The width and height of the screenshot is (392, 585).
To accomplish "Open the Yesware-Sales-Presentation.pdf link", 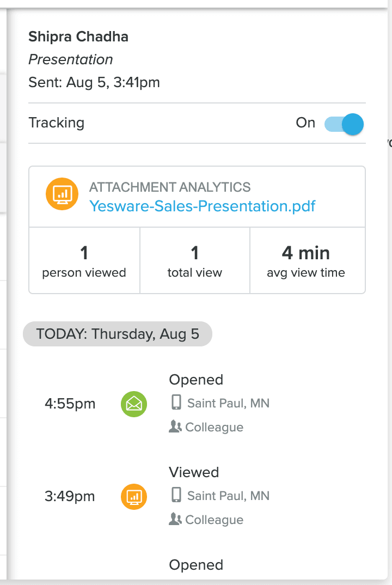I will pyautogui.click(x=202, y=206).
